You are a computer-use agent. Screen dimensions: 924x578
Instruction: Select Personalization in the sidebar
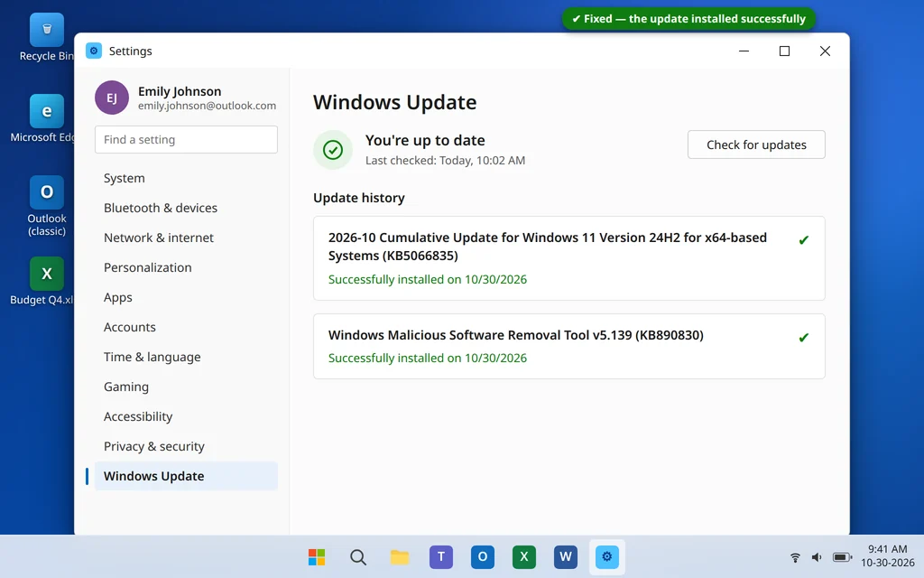pyautogui.click(x=186, y=267)
